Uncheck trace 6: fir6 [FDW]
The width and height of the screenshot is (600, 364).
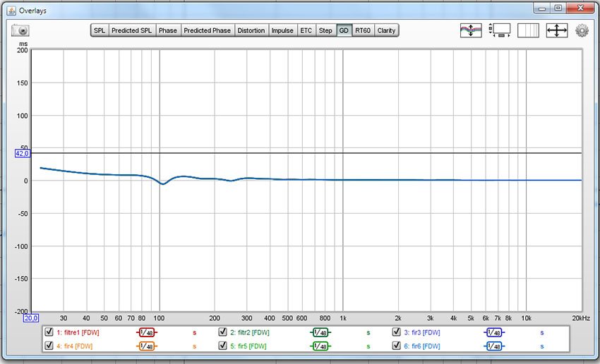coord(396,346)
